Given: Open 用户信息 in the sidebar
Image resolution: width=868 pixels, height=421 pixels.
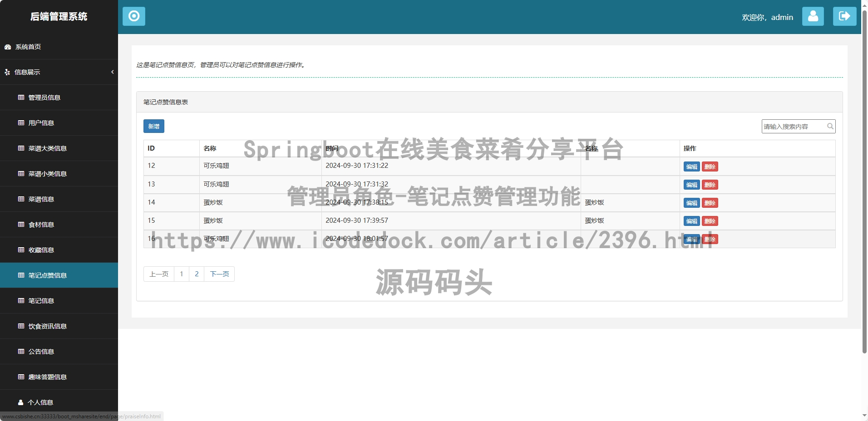Looking at the screenshot, I should (41, 123).
